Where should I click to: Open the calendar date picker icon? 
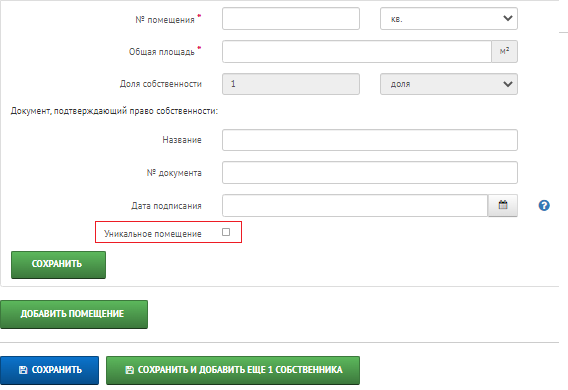[503, 205]
